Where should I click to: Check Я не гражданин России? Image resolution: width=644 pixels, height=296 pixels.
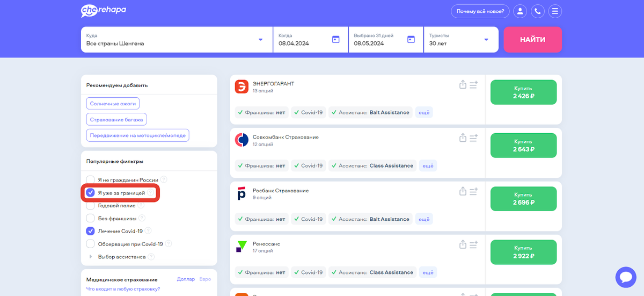click(90, 179)
